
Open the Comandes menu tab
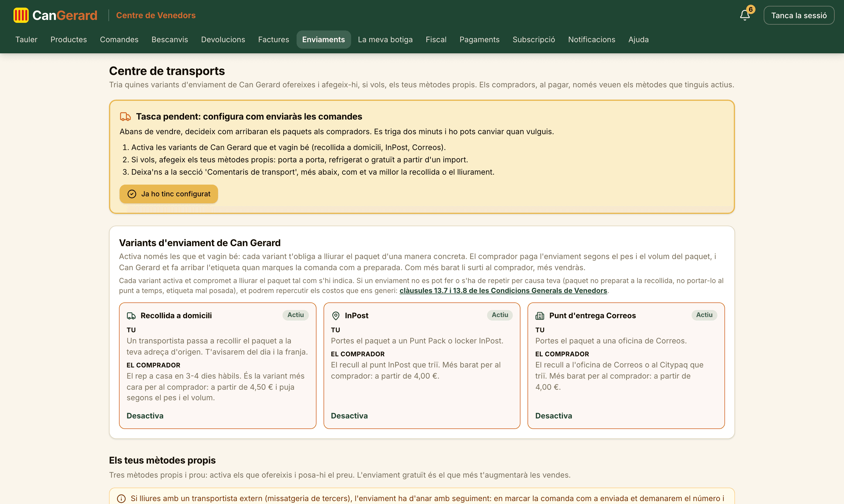[x=119, y=39]
